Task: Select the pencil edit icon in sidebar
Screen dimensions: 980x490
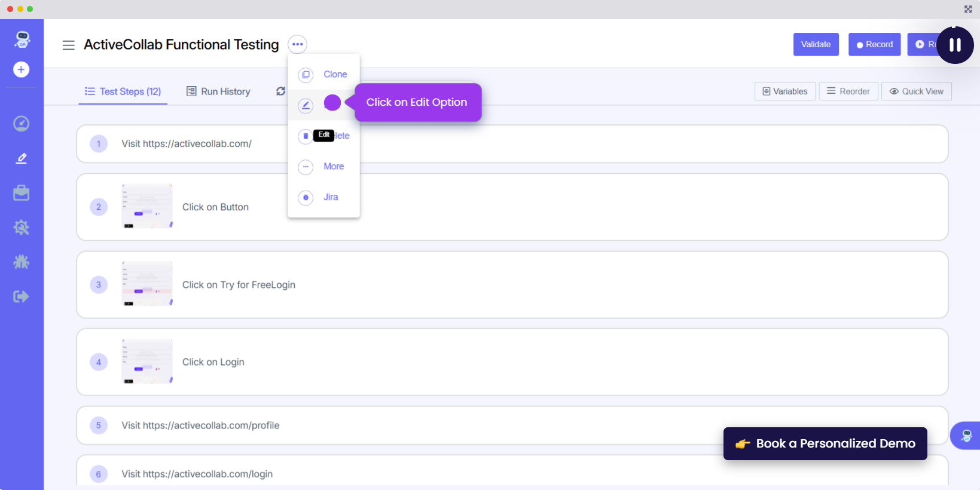Action: tap(21, 158)
